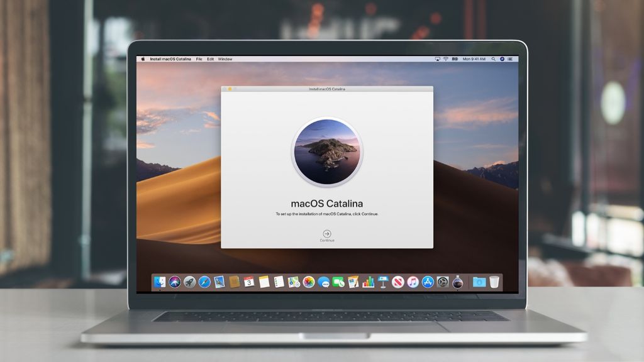
Task: Open Safari from the Dock
Action: [x=203, y=282]
